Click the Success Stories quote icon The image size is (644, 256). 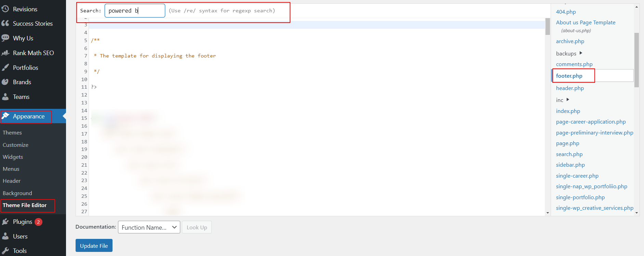[5, 23]
